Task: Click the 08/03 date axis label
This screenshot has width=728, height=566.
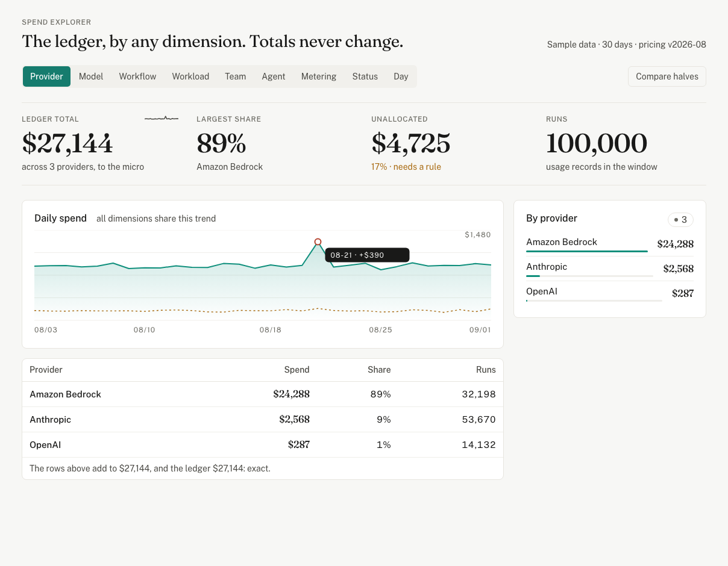Action: pyautogui.click(x=46, y=330)
